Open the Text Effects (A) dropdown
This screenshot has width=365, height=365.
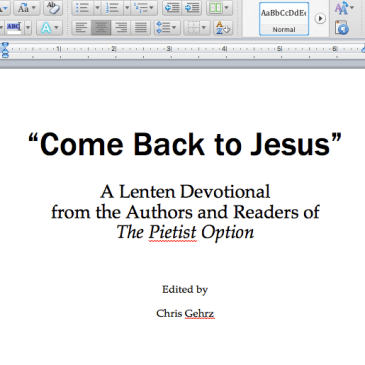tap(49, 27)
